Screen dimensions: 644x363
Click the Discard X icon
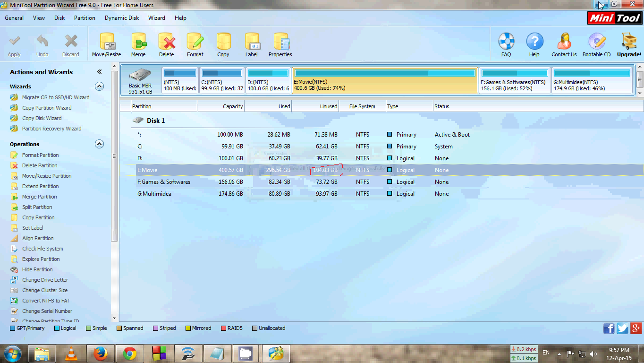coord(71,41)
